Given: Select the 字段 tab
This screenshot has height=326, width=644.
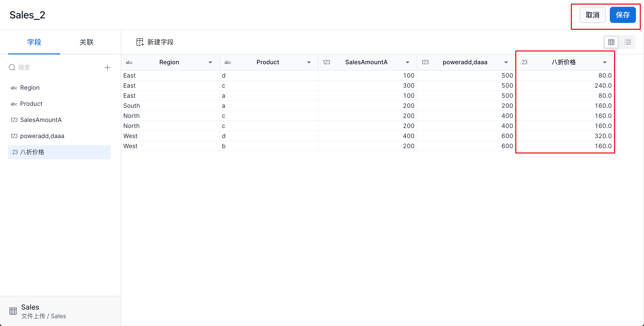Looking at the screenshot, I should [34, 42].
